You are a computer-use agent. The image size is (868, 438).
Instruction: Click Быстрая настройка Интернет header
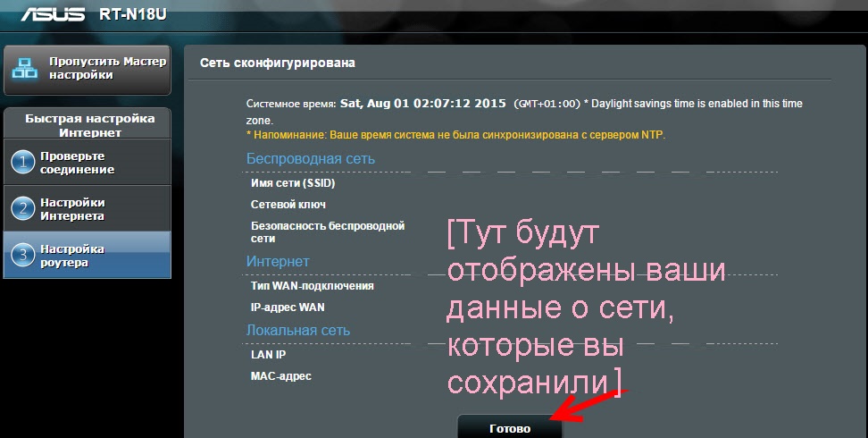point(89,125)
